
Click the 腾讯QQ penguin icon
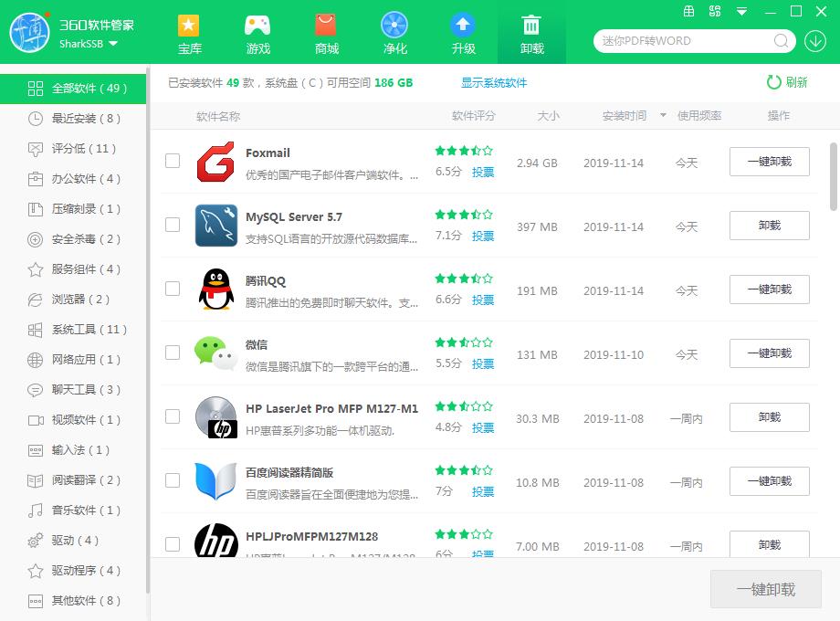(x=215, y=289)
